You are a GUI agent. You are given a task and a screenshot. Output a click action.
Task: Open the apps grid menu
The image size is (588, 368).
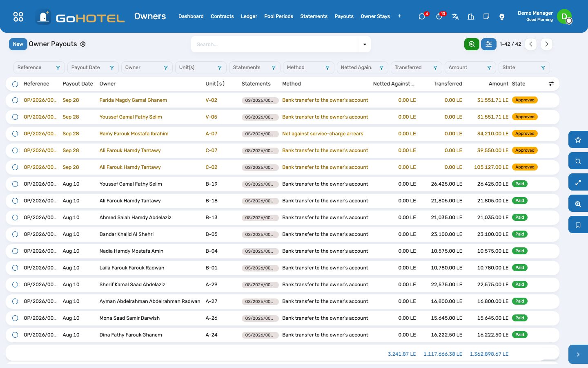[18, 16]
